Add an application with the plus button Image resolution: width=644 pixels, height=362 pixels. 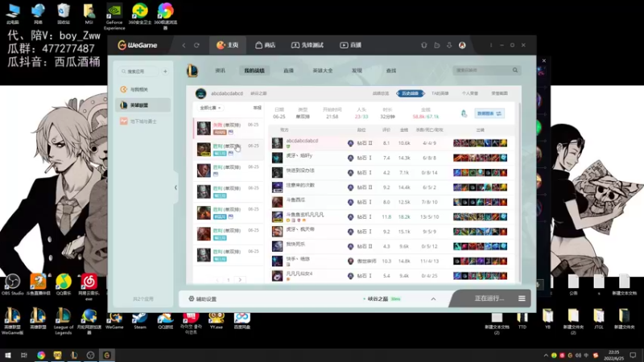pyautogui.click(x=165, y=72)
